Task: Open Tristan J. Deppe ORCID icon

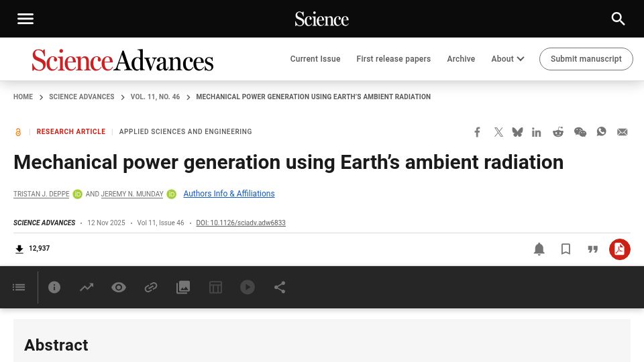Action: [77, 194]
